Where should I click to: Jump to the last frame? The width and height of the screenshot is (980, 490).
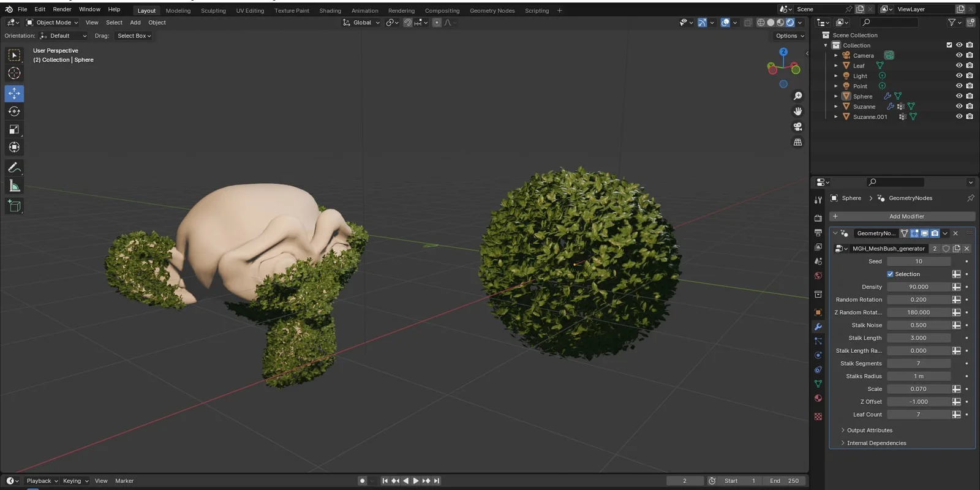[437, 481]
